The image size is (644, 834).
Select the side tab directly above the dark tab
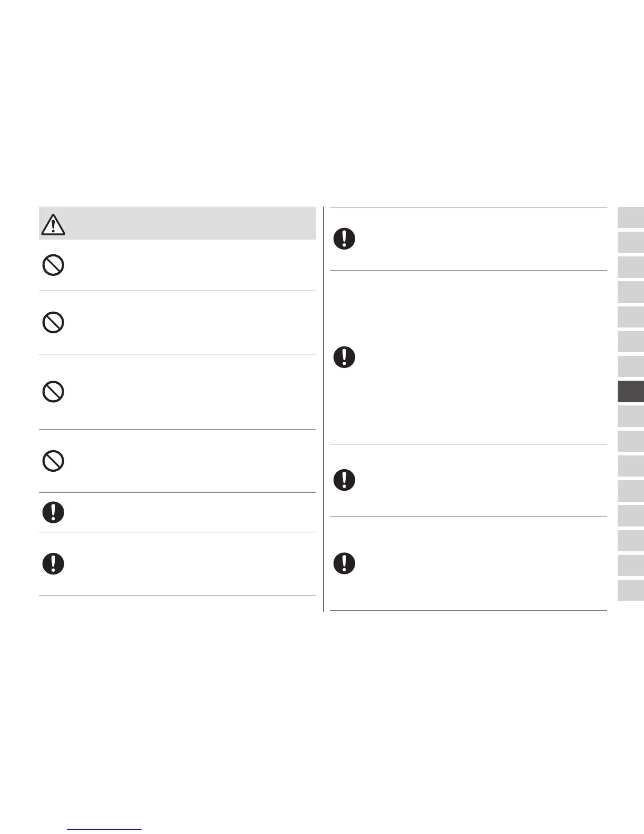coord(630,366)
